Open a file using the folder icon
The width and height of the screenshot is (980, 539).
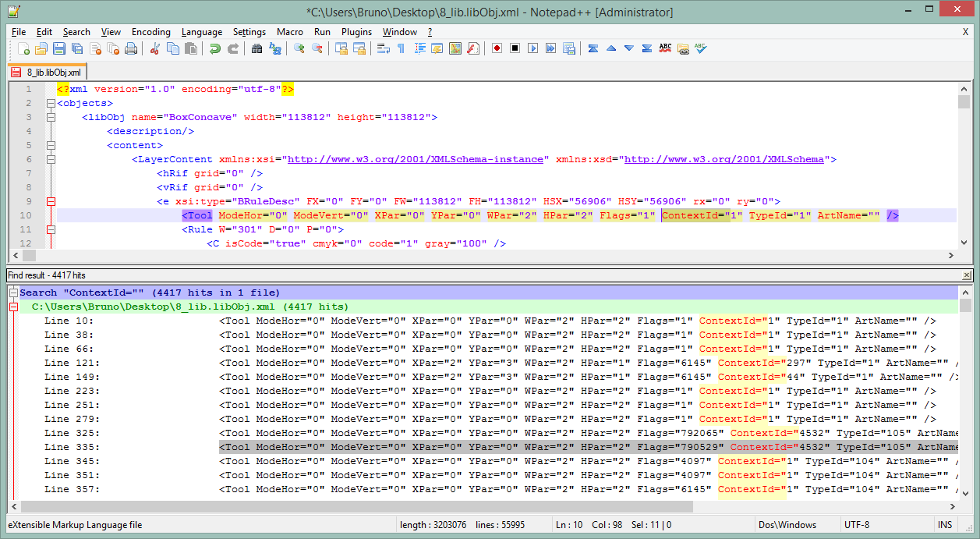tap(41, 48)
